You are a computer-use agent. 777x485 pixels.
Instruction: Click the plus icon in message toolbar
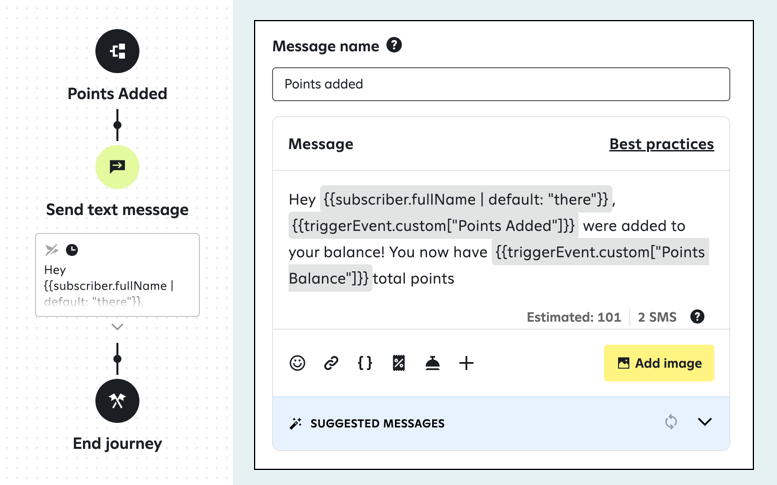(x=466, y=363)
